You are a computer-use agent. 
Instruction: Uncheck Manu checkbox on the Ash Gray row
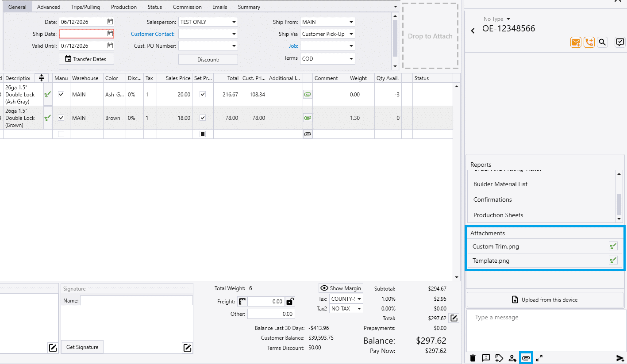pyautogui.click(x=61, y=95)
